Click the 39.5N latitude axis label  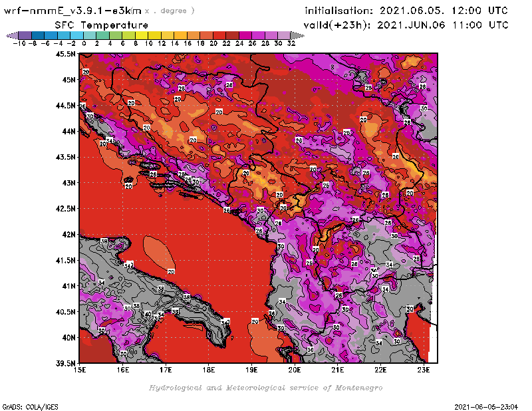coord(65,363)
